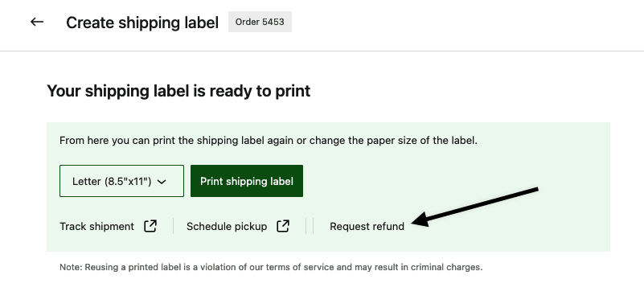Click the external link icon beside Schedule pickup

(x=283, y=226)
